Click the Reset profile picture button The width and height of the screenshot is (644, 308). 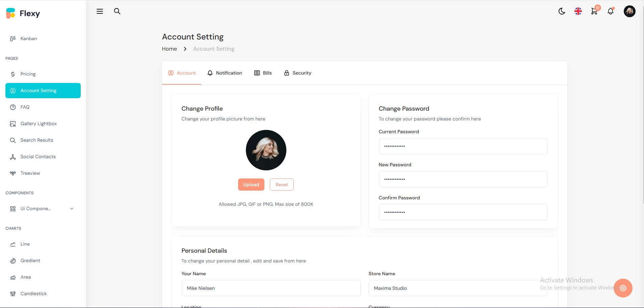point(282,185)
